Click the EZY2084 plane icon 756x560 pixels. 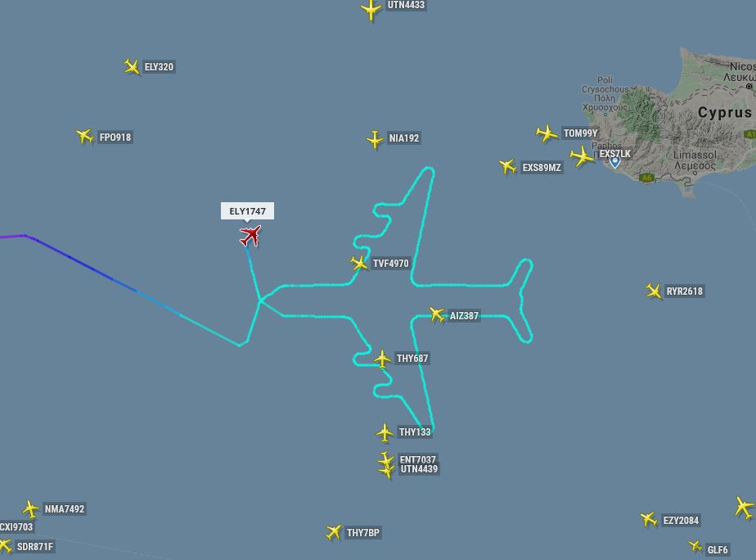click(x=649, y=520)
